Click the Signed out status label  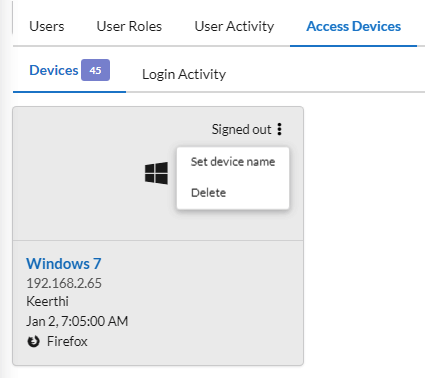(x=241, y=129)
